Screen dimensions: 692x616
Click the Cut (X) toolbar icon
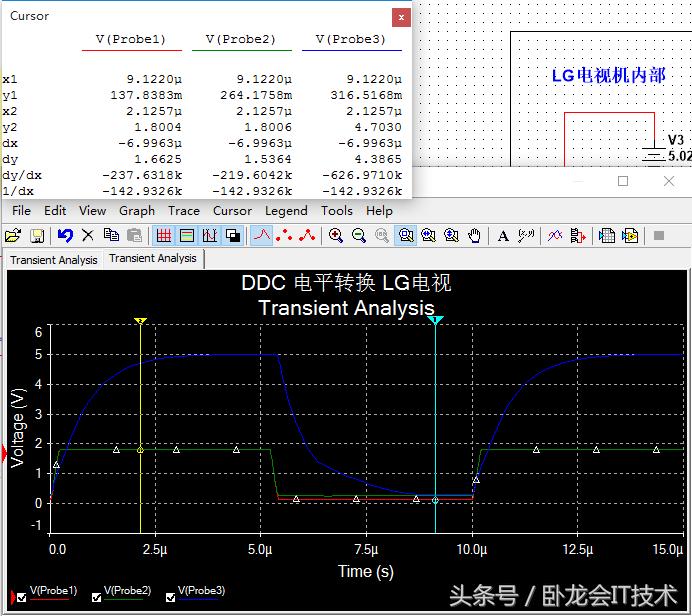point(88,236)
